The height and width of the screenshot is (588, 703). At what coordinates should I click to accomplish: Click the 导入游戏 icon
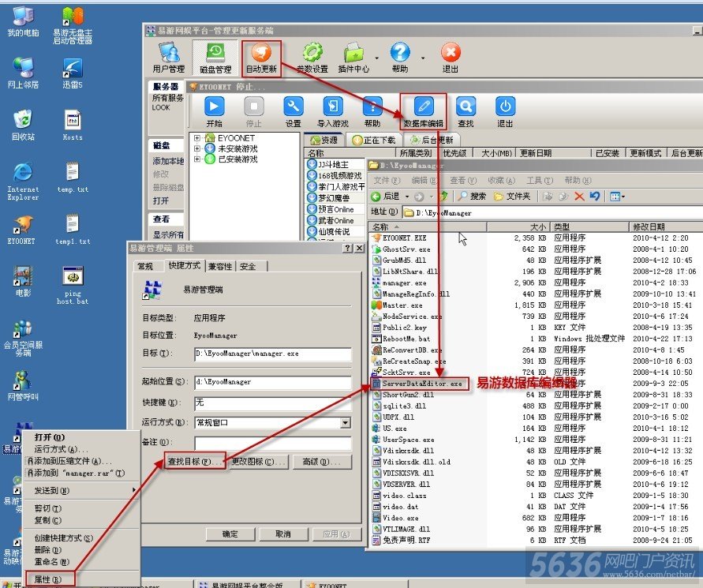[x=333, y=111]
